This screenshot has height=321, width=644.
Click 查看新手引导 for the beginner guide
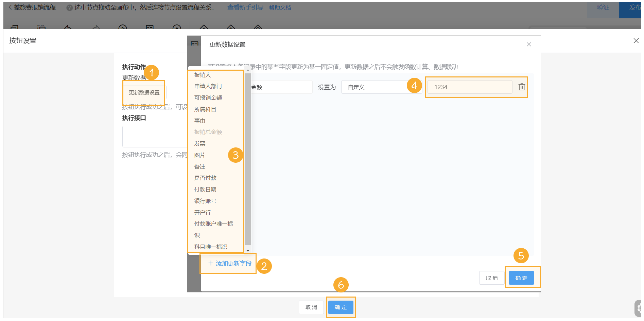pos(245,7)
